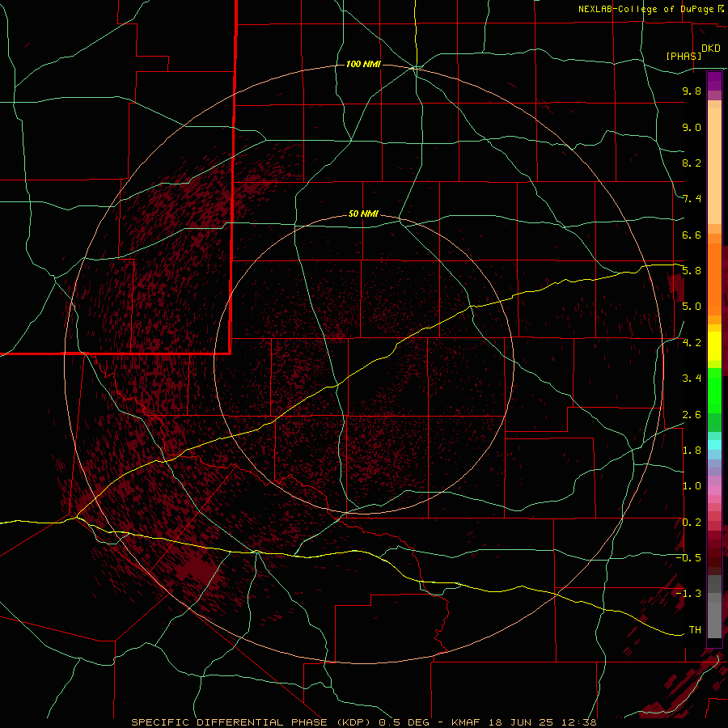
Task: Select the 50 NMI range ring label
Action: tap(363, 214)
